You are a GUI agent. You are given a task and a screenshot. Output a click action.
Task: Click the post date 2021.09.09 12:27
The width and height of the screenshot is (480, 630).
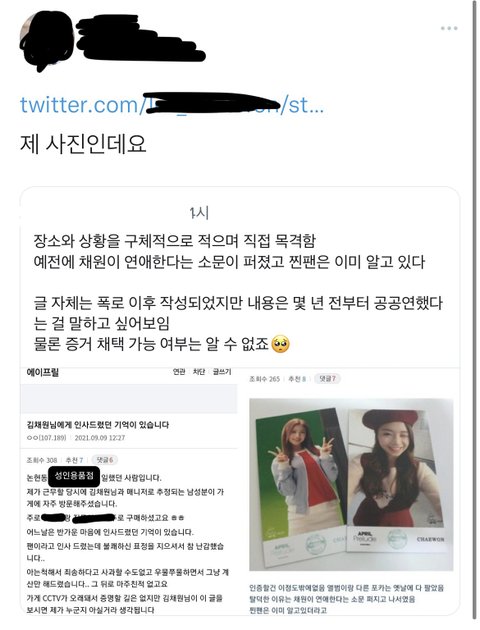pos(100,438)
